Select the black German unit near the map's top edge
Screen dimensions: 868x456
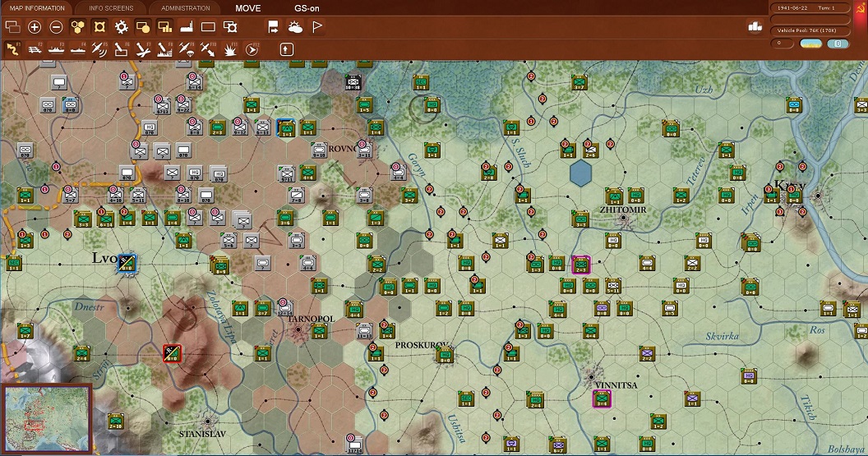pos(353,83)
